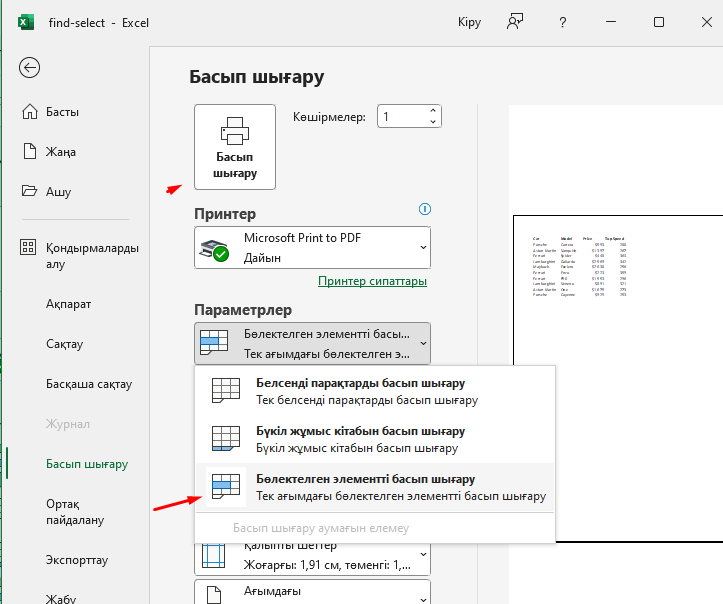Click the Қондырмаларды алу add-ins icon
This screenshot has width=723, height=604.
click(x=28, y=247)
